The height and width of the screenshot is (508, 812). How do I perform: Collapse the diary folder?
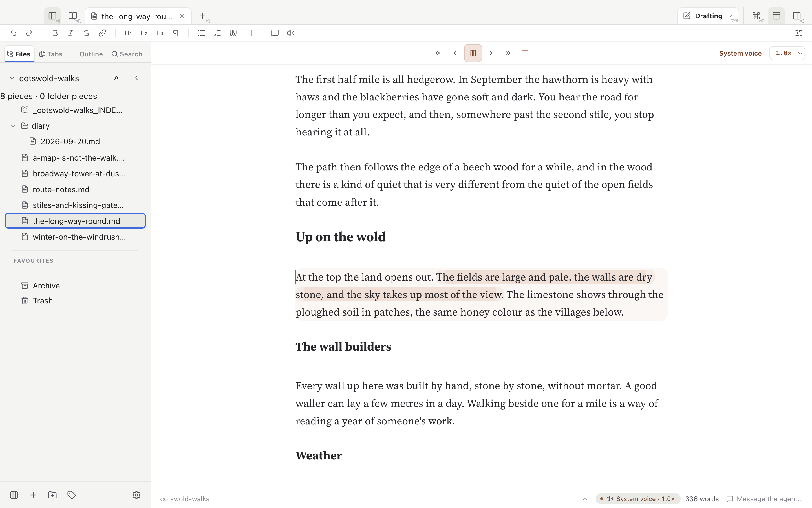13,126
